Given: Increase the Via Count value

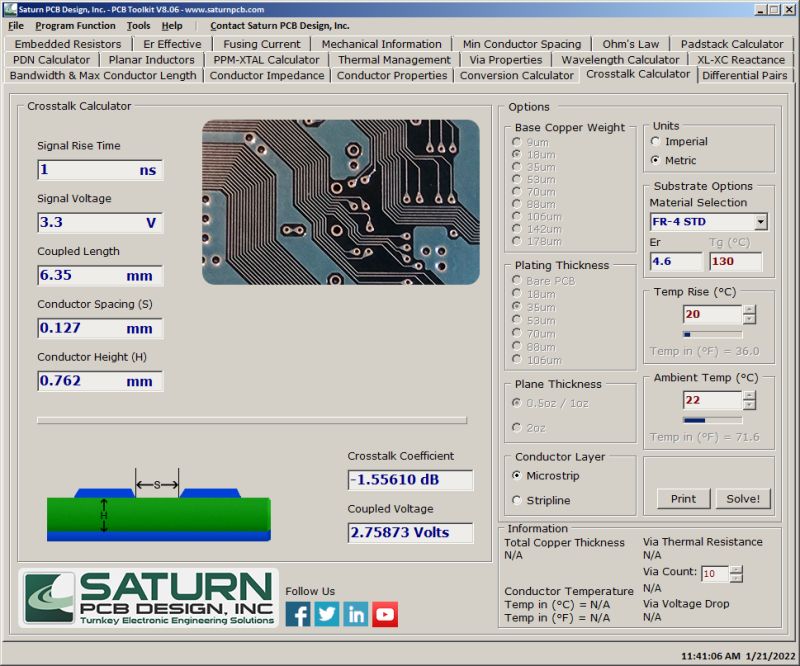Looking at the screenshot, I should (734, 571).
